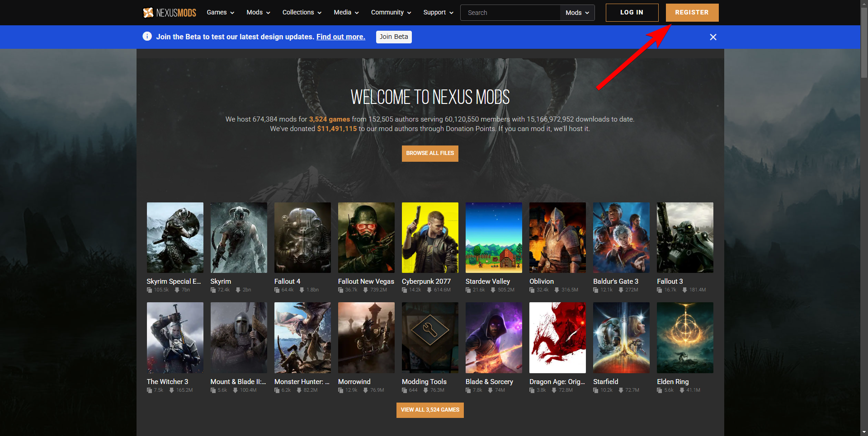This screenshot has height=436, width=868.
Task: Open the Monster Hunter cover
Action: [302, 338]
